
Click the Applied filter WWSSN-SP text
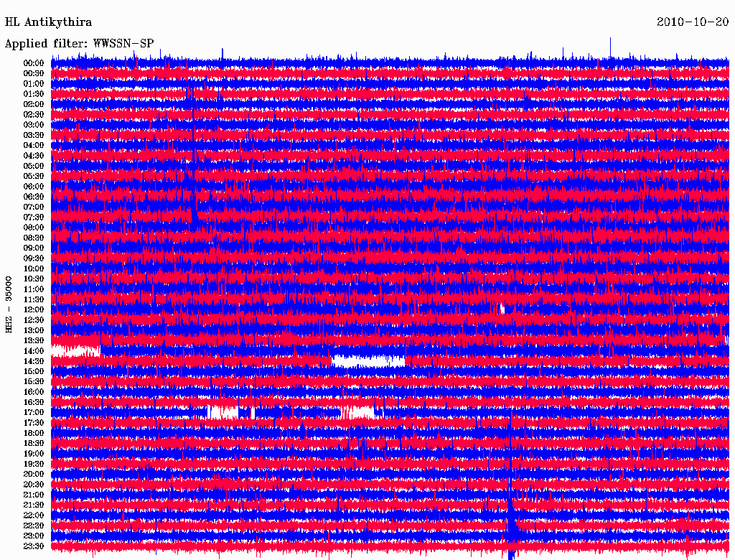(79, 43)
